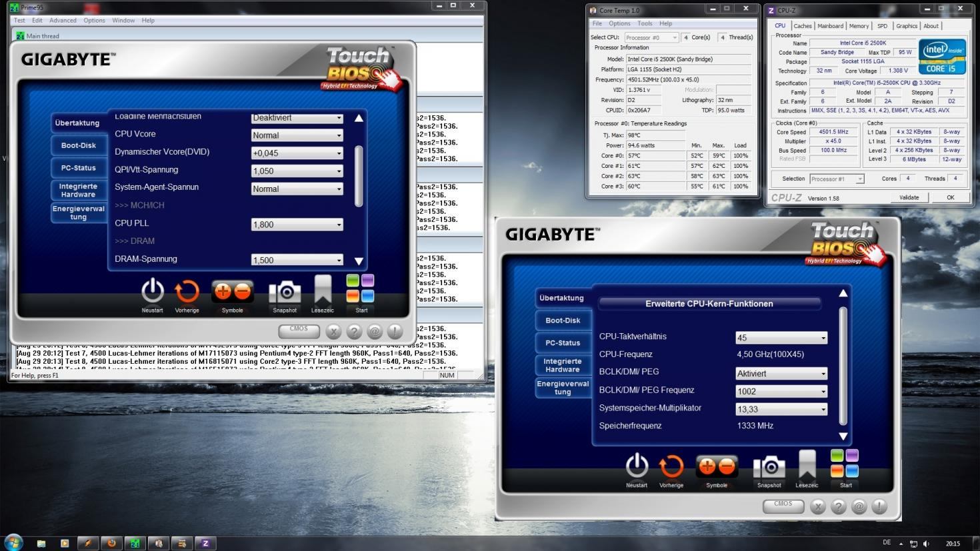Open the Windows Start orb
This screenshot has width=980, height=551.
click(13, 542)
